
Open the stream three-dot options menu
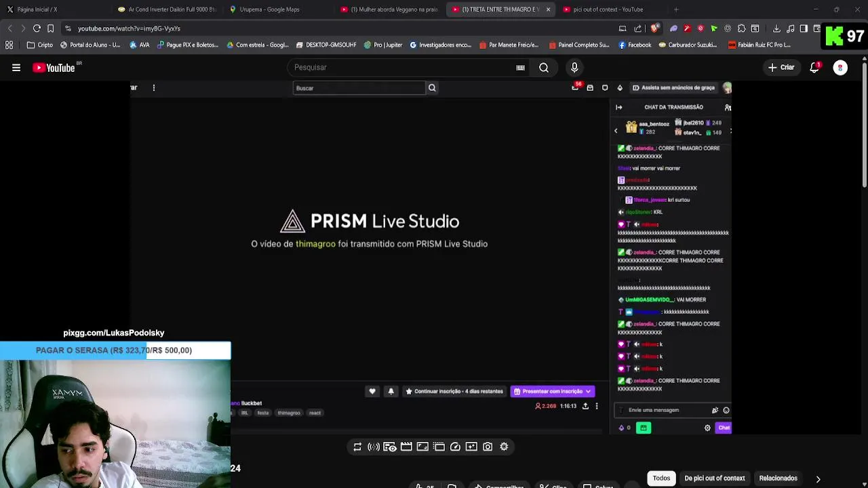pos(597,406)
